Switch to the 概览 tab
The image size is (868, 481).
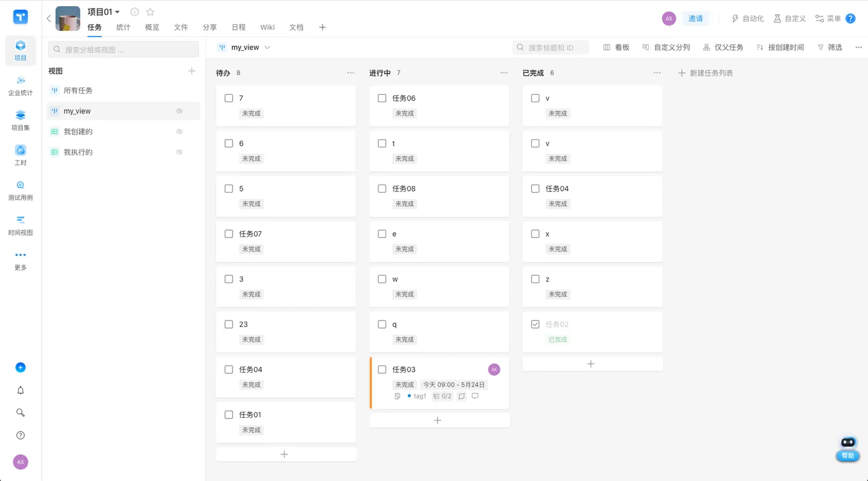tap(152, 27)
